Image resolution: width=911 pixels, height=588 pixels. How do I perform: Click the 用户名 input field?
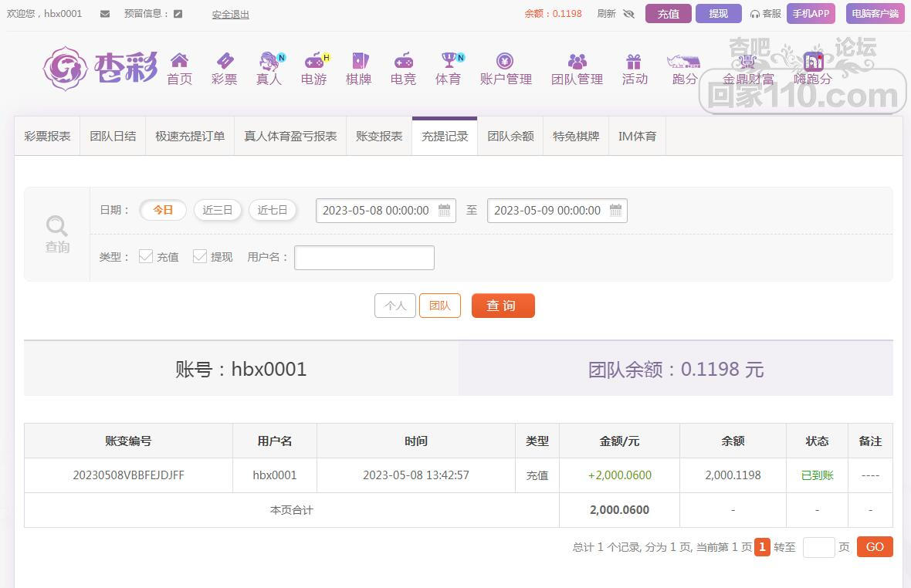click(364, 258)
